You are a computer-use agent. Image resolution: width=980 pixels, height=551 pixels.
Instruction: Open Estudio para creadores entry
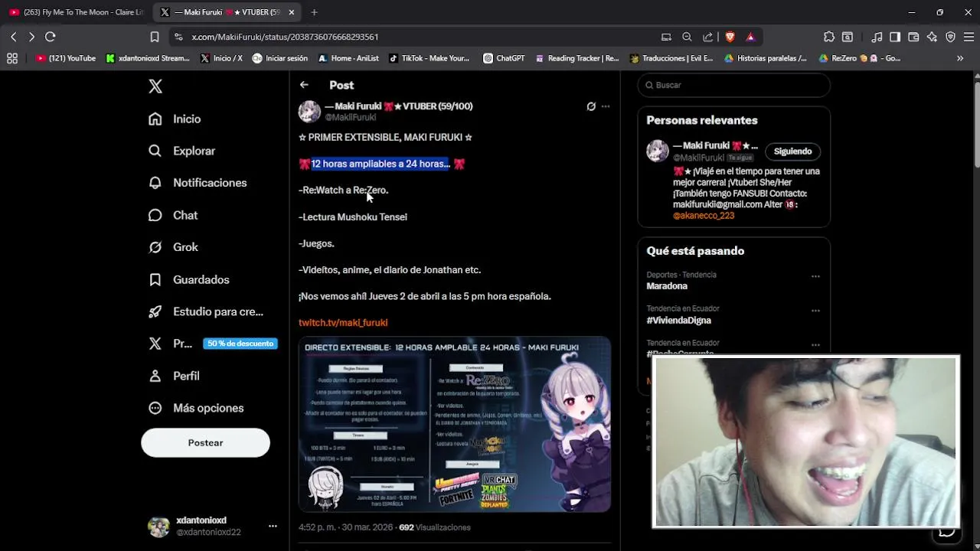coord(206,311)
